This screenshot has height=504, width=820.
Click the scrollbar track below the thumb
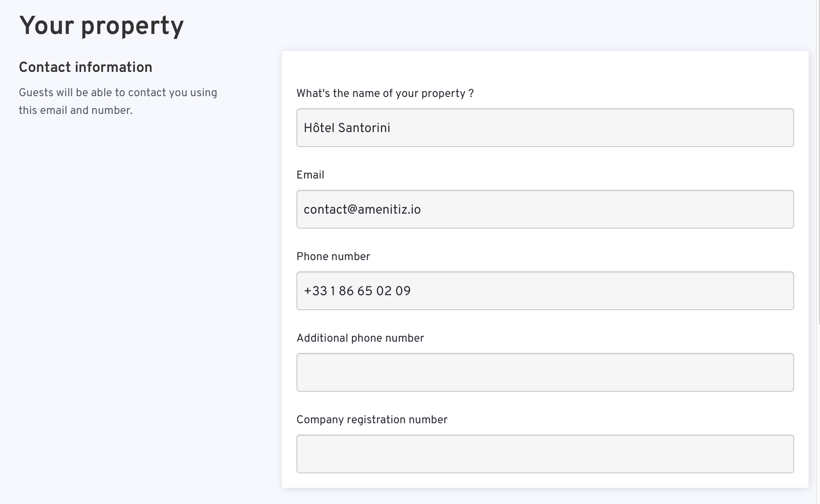(818, 414)
